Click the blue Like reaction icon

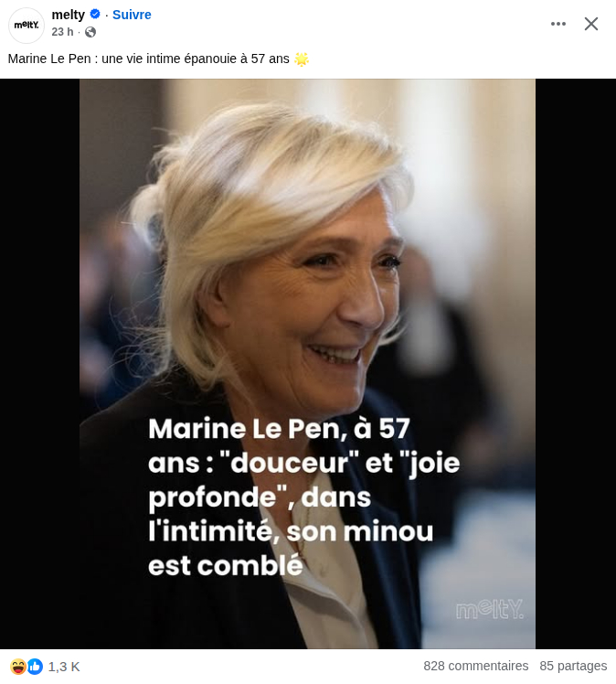tap(36, 667)
